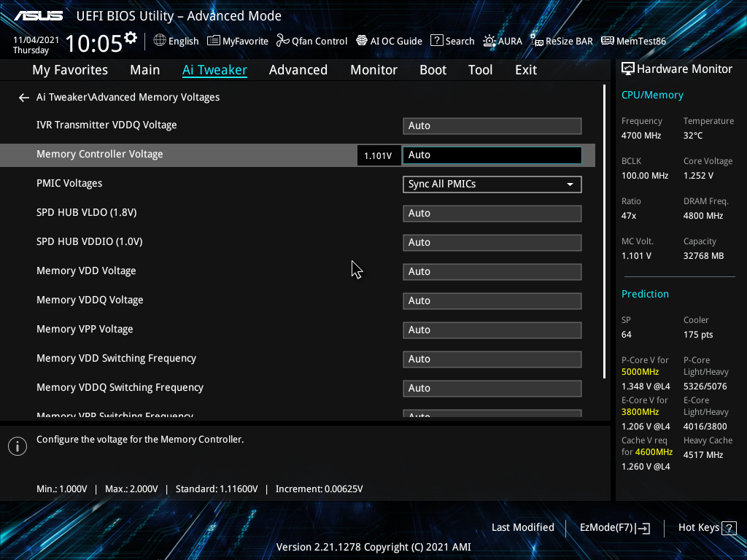The height and width of the screenshot is (560, 747).
Task: Click the EzMode exit arrow icon
Action: [643, 528]
